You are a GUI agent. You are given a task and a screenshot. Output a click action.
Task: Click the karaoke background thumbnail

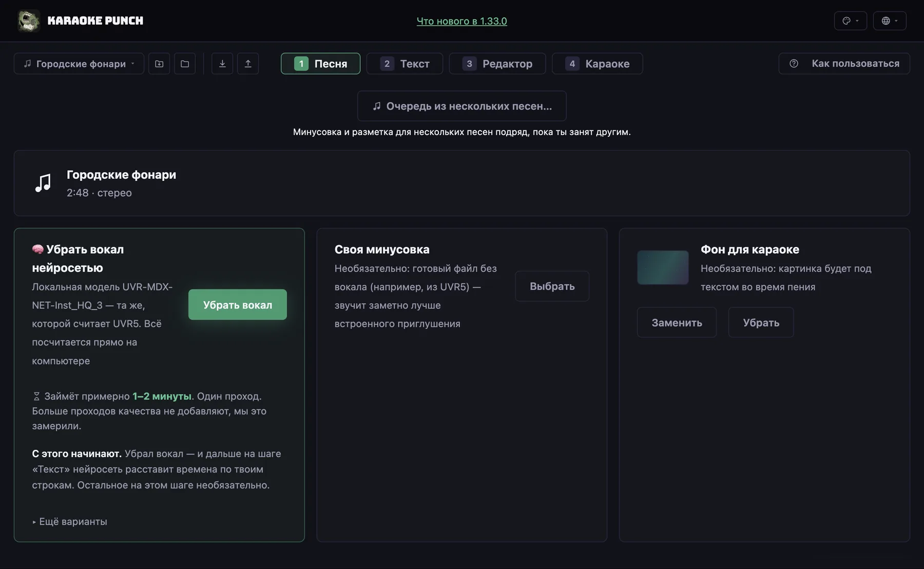pos(663,268)
